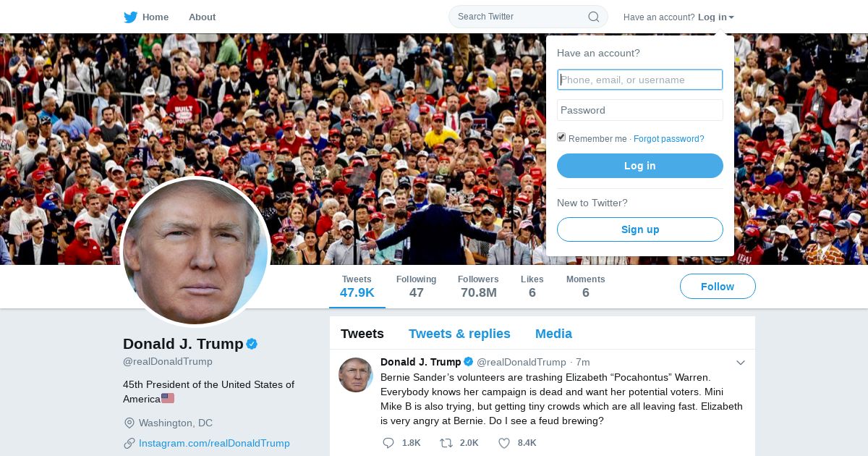
Task: Click the search magnifier icon
Action: tap(594, 17)
